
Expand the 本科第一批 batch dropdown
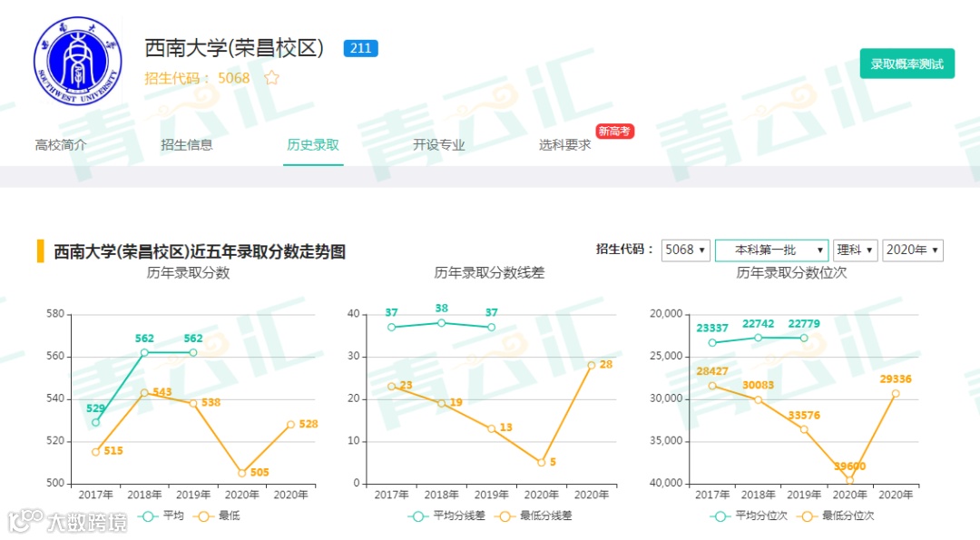click(x=772, y=250)
